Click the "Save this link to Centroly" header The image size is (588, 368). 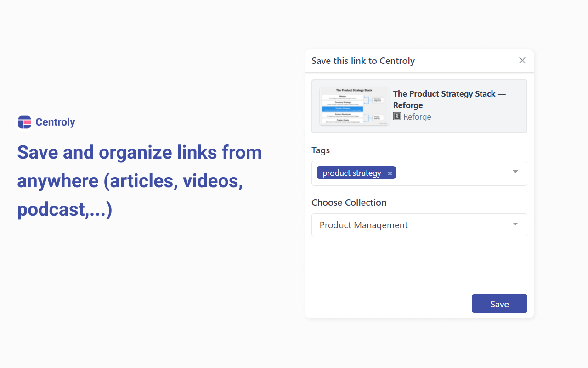(363, 61)
